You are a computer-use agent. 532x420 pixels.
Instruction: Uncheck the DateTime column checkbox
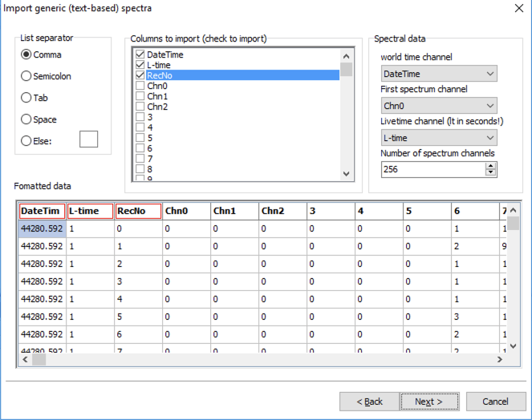tap(140, 55)
